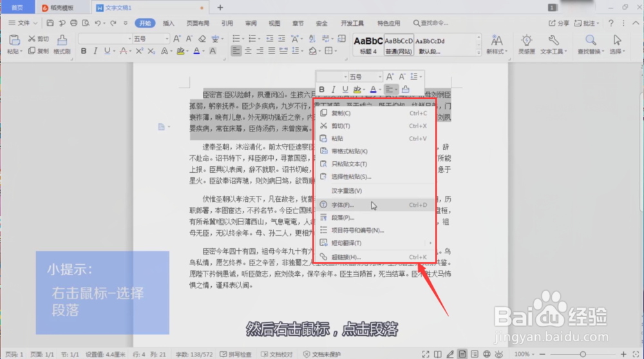Viewport: 644px width, 359px height.
Task: Toggle Bold in the ribbon
Action: pyautogui.click(x=83, y=51)
